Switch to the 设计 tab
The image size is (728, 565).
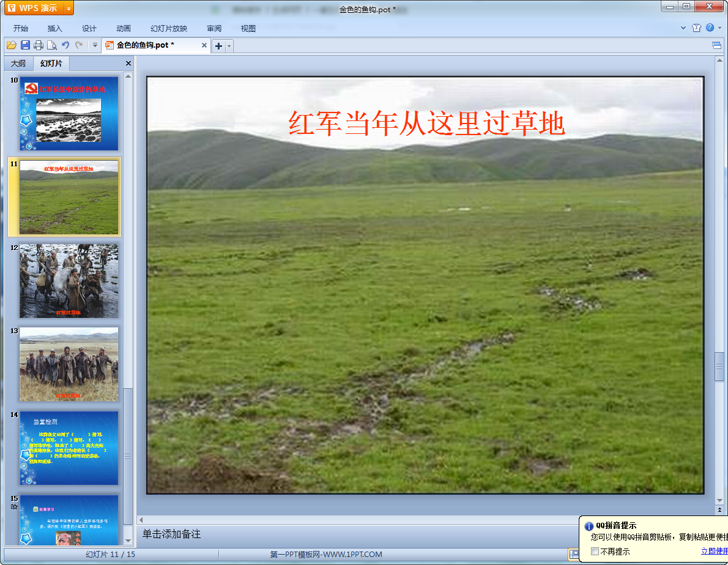pyautogui.click(x=89, y=28)
